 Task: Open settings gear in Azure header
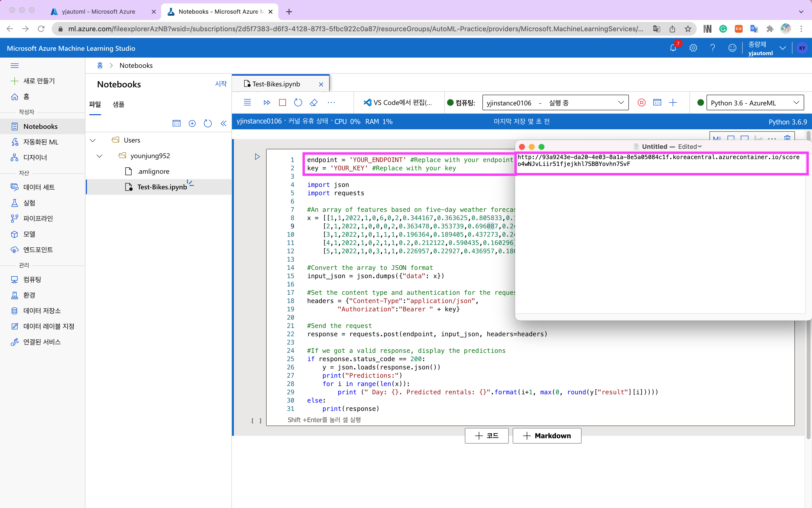[x=693, y=48]
